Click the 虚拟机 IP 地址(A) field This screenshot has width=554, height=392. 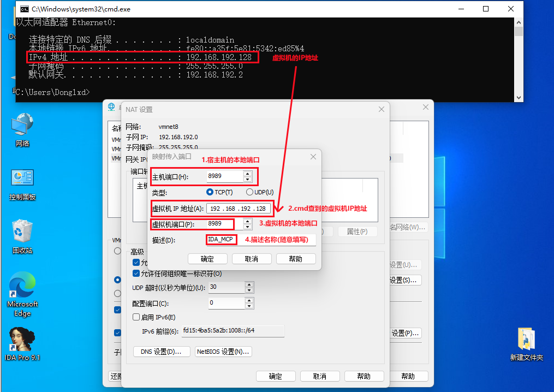(x=239, y=209)
